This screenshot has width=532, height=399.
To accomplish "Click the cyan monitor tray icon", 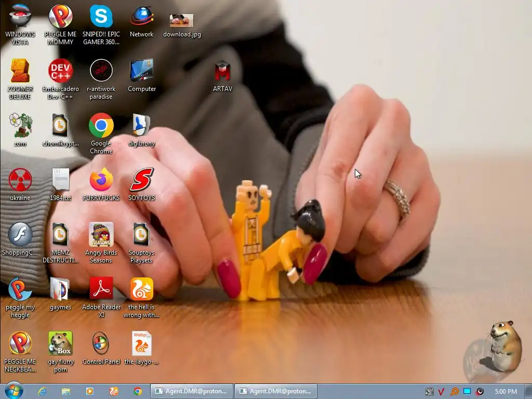I will tap(467, 392).
